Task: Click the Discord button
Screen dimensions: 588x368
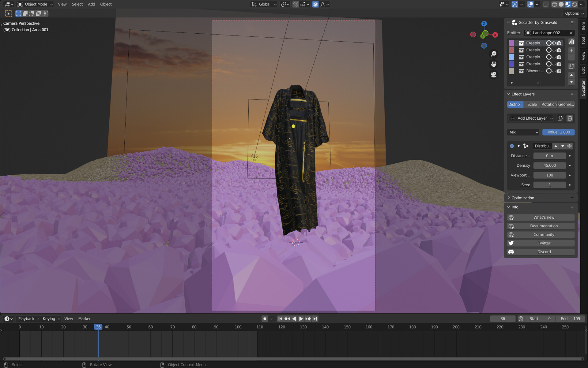Action: pyautogui.click(x=544, y=252)
